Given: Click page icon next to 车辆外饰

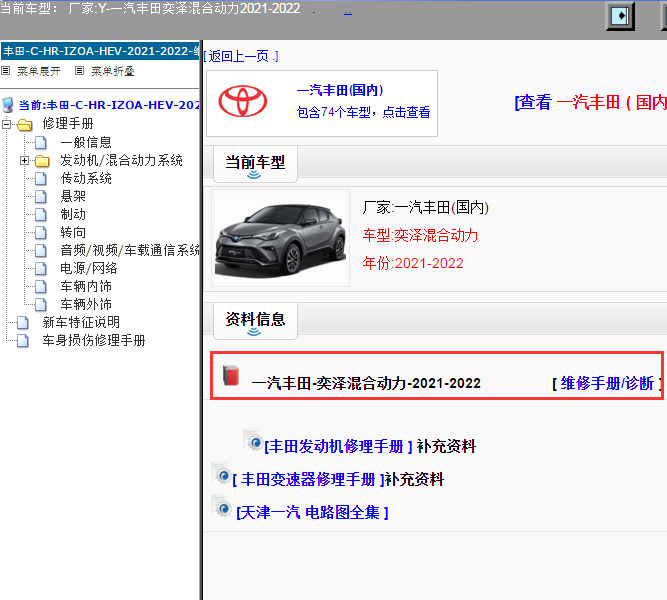Looking at the screenshot, I should 41,304.
